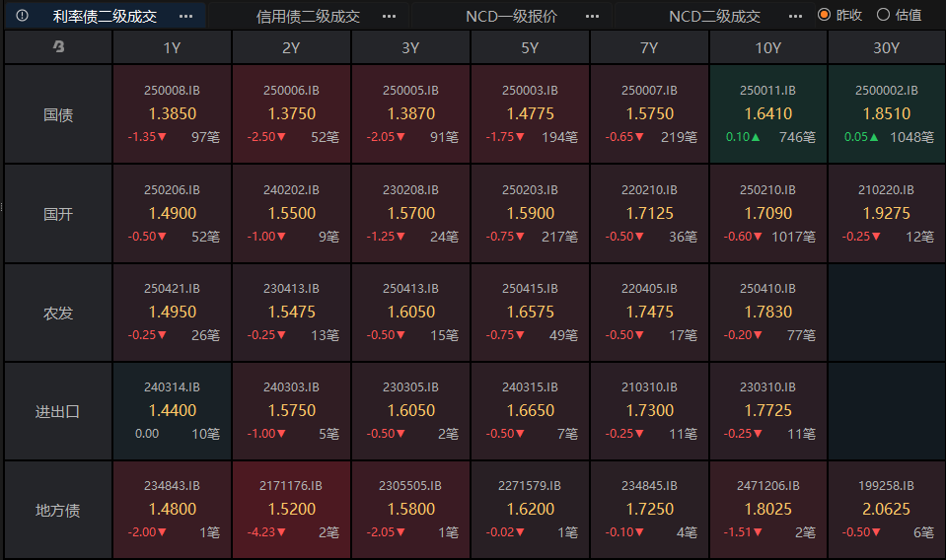Screen dimensions: 946x560
Task: Click bond code 250206.IB
Action: 172,190
